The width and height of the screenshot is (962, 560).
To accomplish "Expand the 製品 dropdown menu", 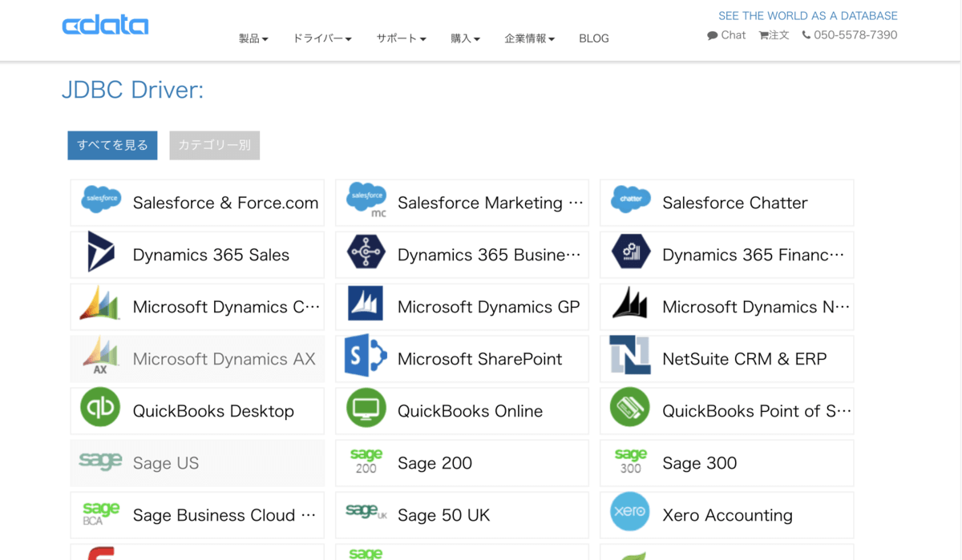I will click(253, 38).
